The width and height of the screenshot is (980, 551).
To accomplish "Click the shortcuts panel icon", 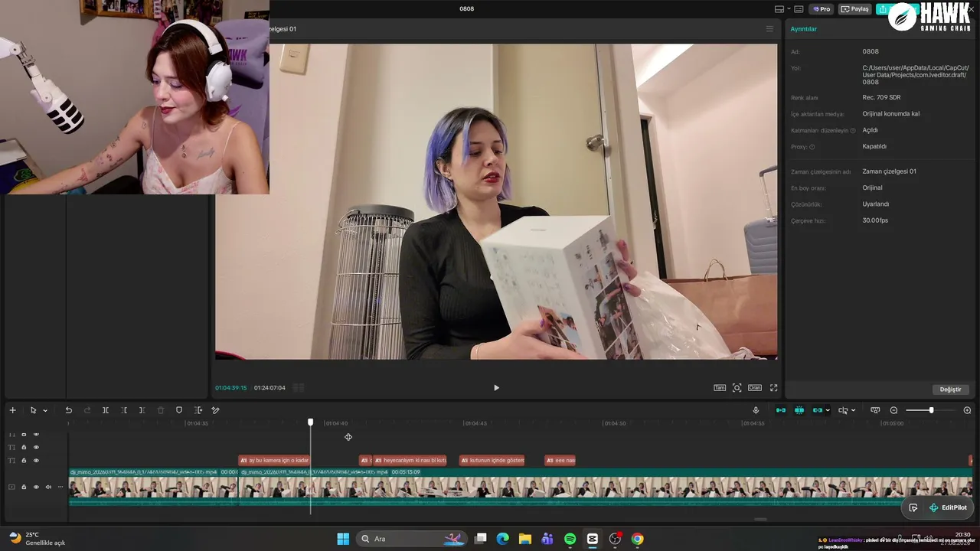I will (x=799, y=9).
